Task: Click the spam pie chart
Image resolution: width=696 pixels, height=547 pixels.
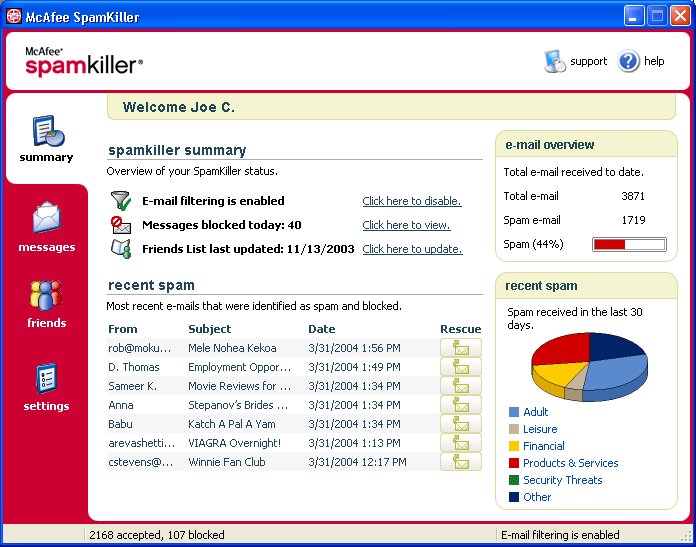Action: pos(589,367)
